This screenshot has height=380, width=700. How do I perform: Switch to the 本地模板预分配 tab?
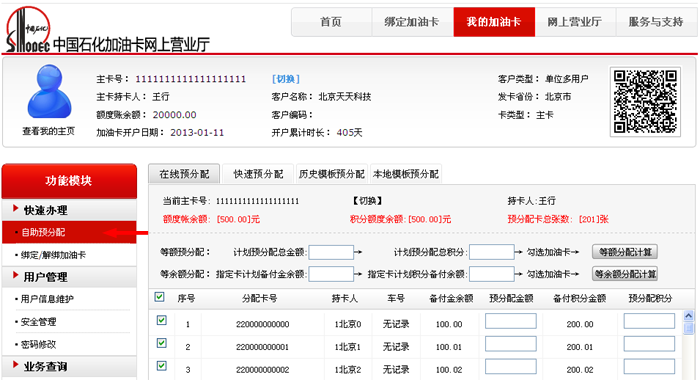406,174
